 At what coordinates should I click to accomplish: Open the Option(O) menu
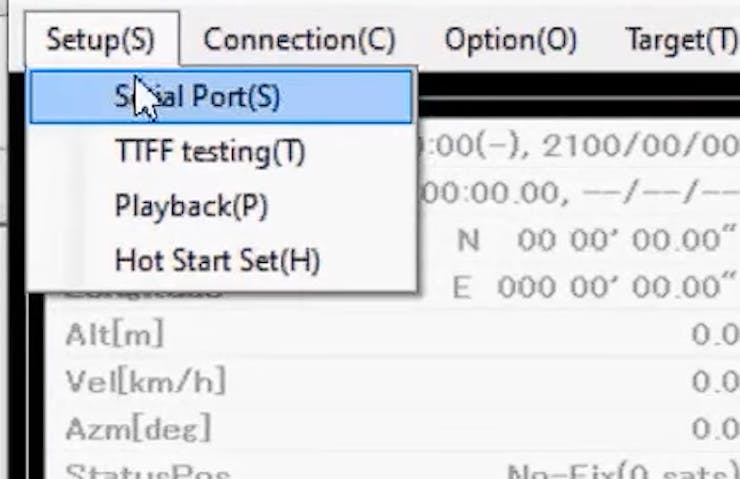[510, 40]
